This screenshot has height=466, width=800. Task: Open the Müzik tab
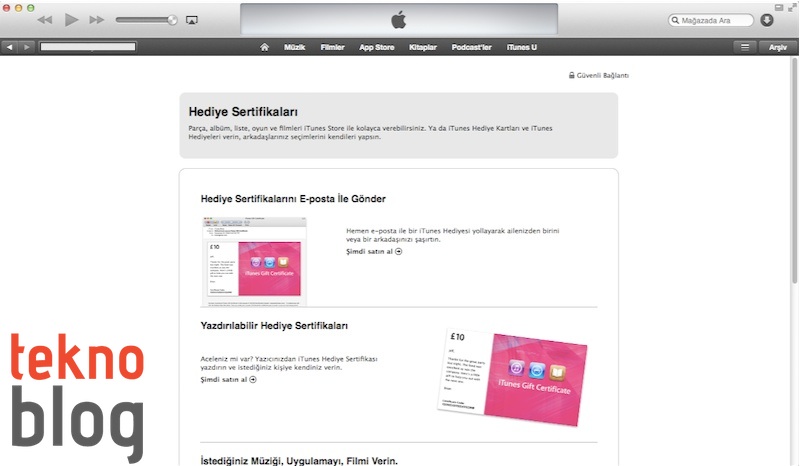point(294,47)
